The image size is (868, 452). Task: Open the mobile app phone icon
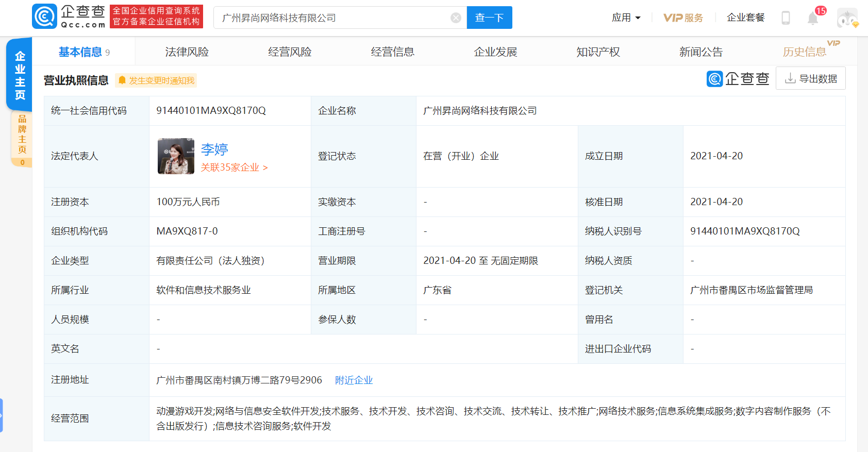[x=786, y=18]
